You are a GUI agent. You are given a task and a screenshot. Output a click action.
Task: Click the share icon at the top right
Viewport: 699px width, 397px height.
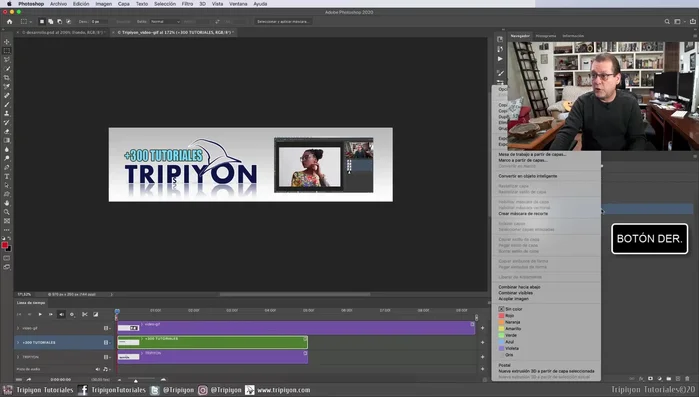[692, 21]
